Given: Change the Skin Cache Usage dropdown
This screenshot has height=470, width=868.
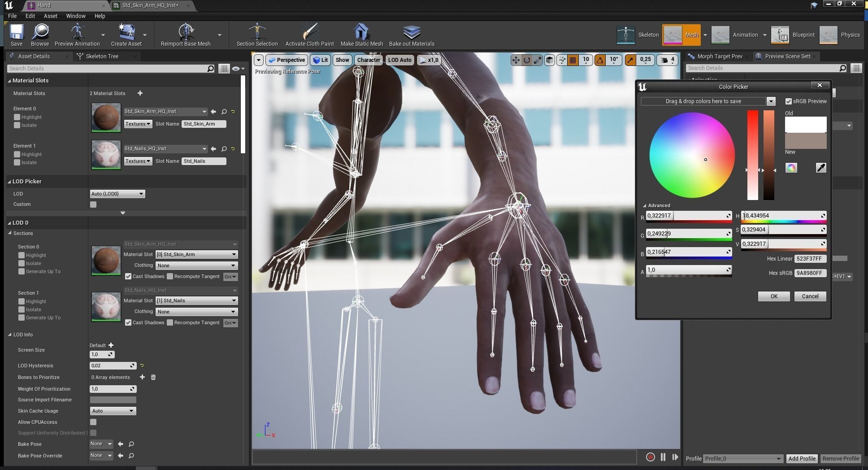Looking at the screenshot, I should pos(113,410).
